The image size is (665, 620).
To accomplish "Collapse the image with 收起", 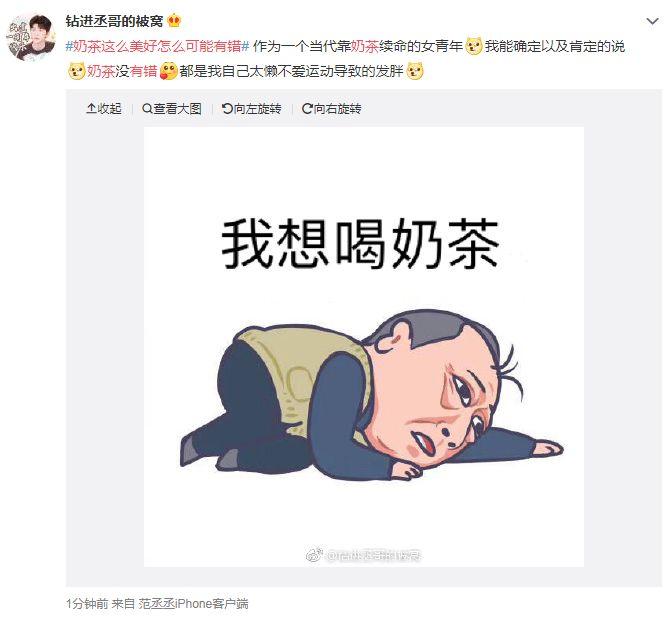I will [x=104, y=109].
